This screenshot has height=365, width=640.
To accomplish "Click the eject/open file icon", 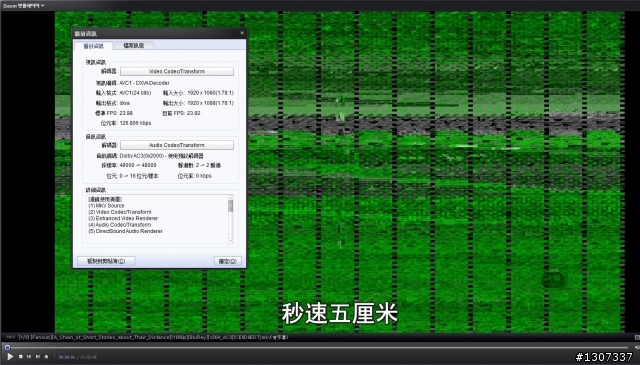I will coord(47,356).
